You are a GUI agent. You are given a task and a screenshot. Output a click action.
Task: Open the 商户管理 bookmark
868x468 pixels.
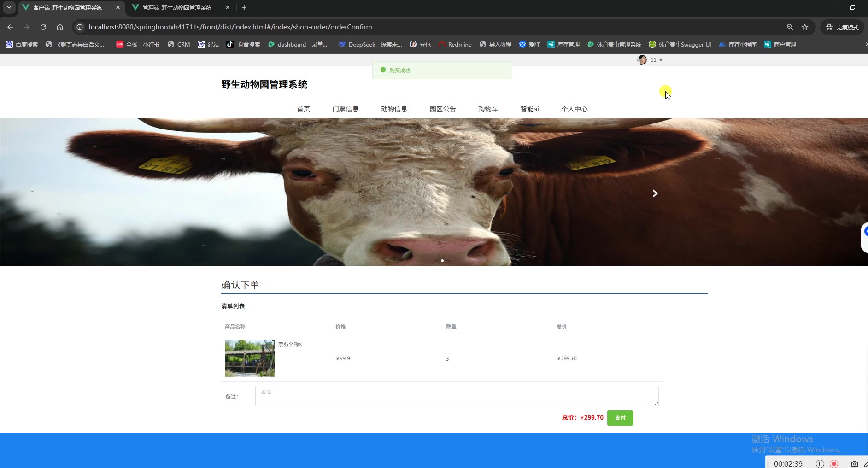click(x=780, y=45)
